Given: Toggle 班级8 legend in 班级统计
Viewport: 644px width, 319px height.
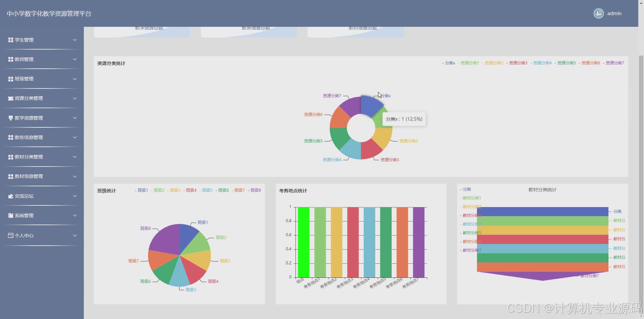Looking at the screenshot, I should (254, 190).
